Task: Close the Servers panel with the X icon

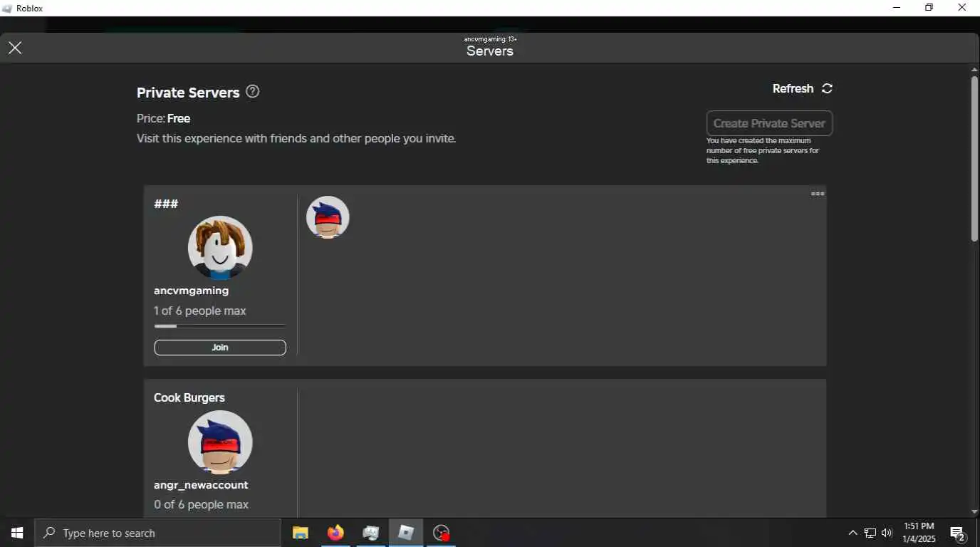Action: coord(15,48)
